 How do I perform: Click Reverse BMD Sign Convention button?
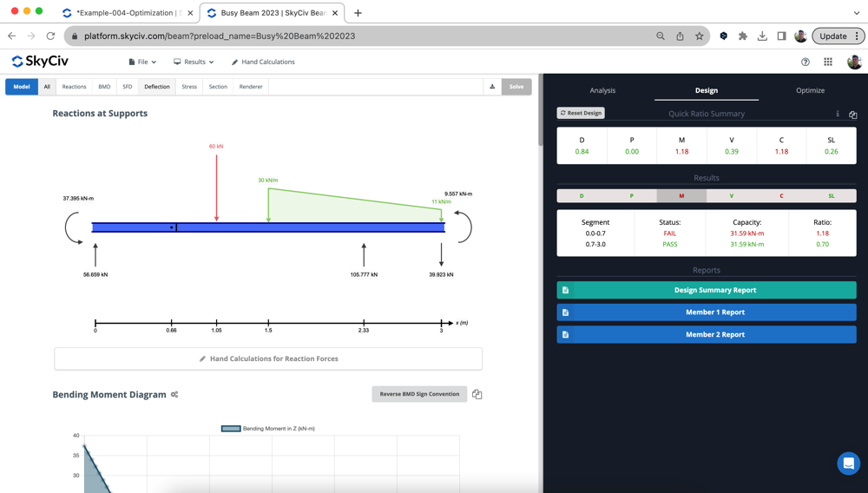[x=419, y=394]
